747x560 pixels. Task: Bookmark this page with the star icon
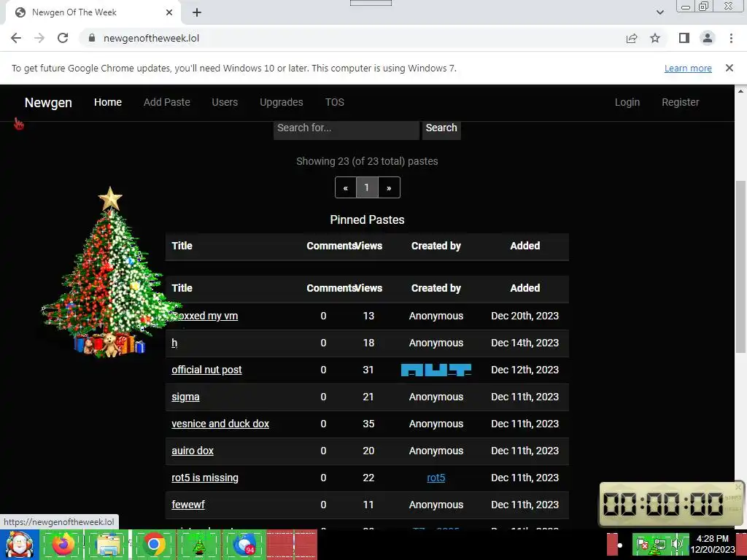point(655,38)
